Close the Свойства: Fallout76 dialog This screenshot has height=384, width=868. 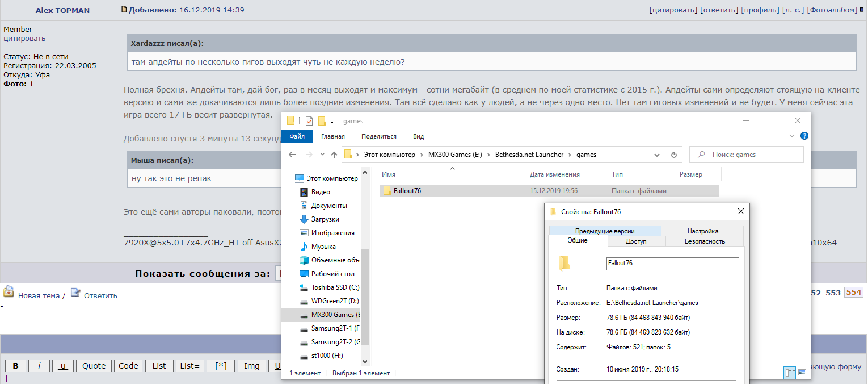740,211
